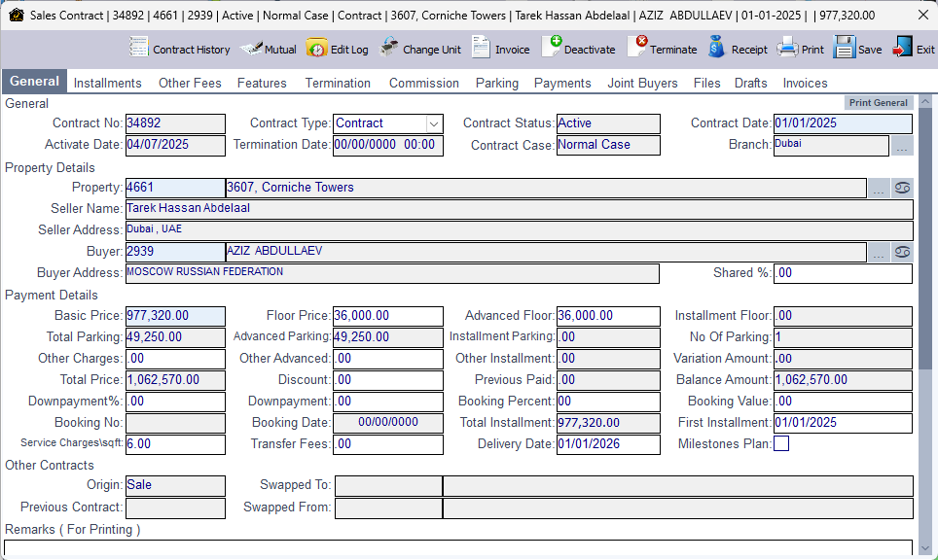Toggle the Milestones Plan checkbox
This screenshot has width=938, height=560.
[x=781, y=444]
